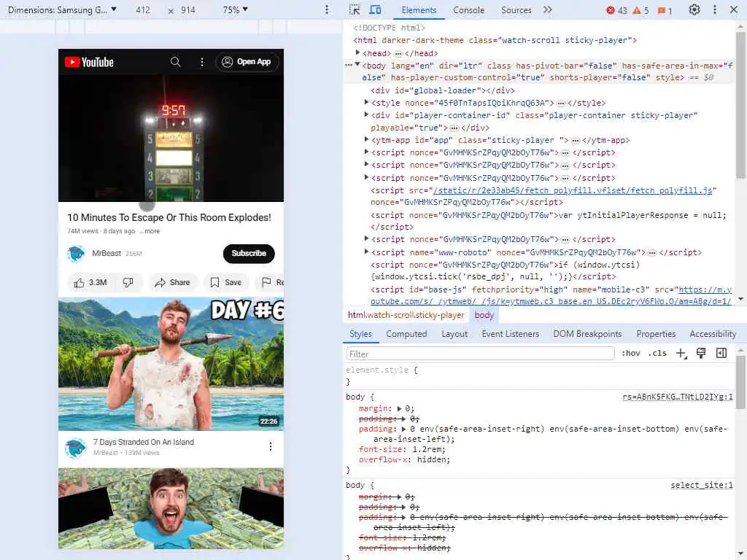This screenshot has width=747, height=560.
Task: Switch to the Styles tab
Action: pyautogui.click(x=360, y=334)
